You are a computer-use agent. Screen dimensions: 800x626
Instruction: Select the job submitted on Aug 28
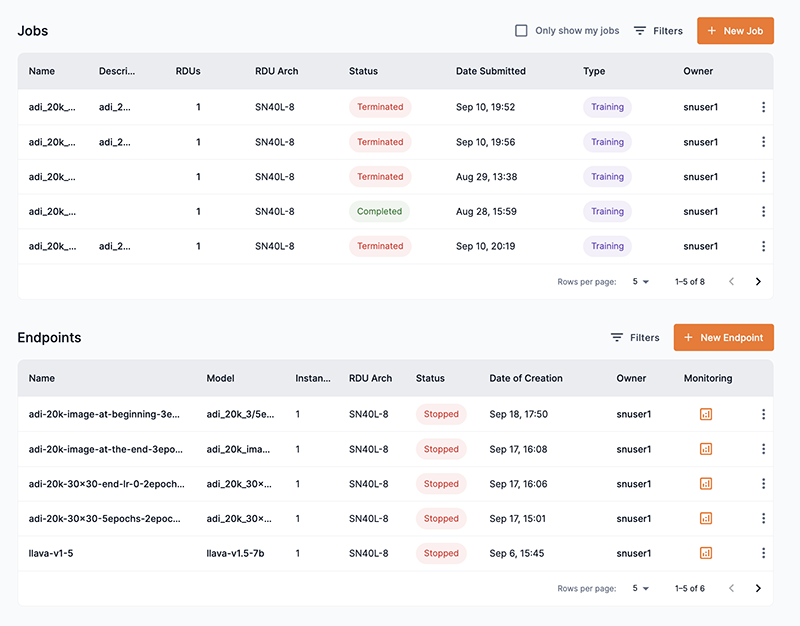coord(300,211)
